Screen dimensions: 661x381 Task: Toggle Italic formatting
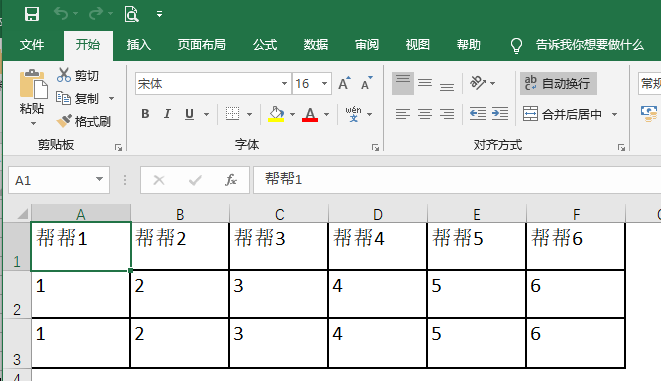167,114
